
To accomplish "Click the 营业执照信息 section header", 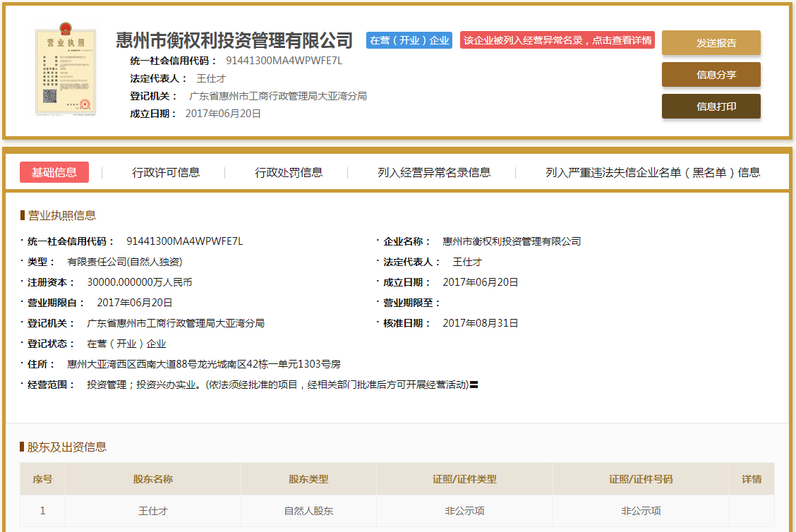I will click(59, 216).
